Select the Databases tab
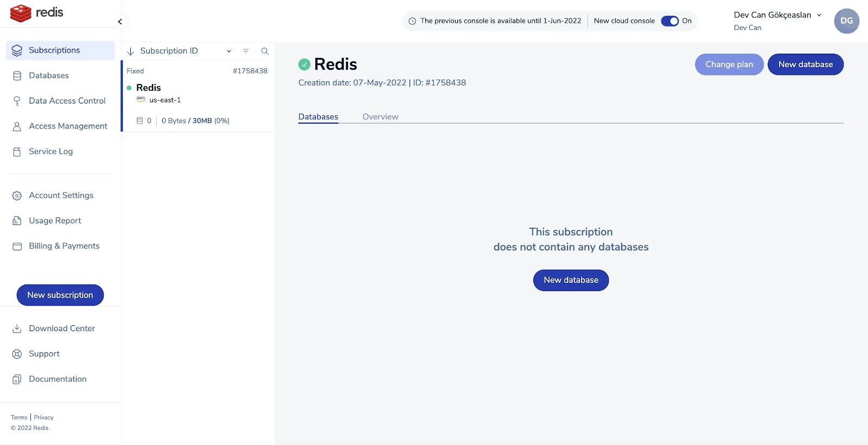The image size is (868, 445). point(318,117)
